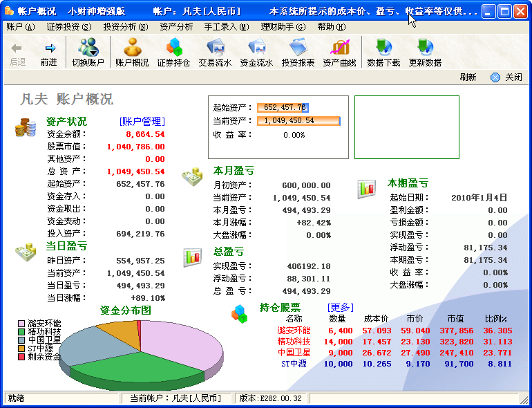Click the 起始资产 orange progress bar
The height and width of the screenshot is (408, 532).
(x=283, y=108)
